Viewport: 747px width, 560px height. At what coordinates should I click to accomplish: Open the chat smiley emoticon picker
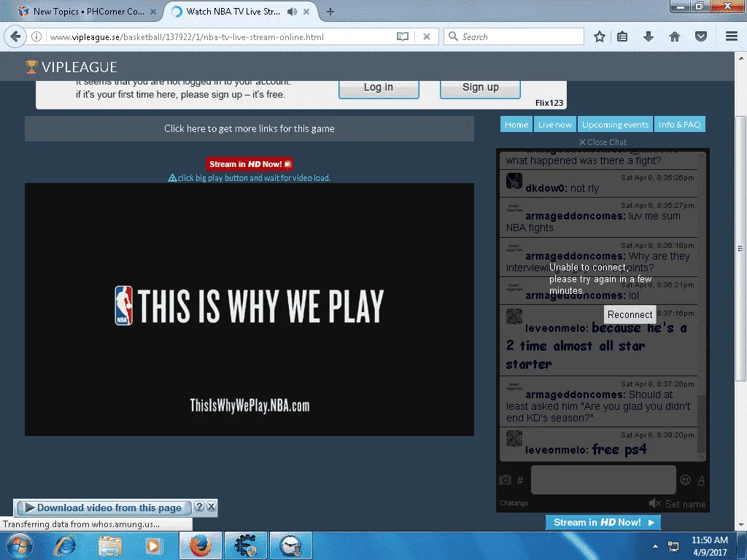685,480
